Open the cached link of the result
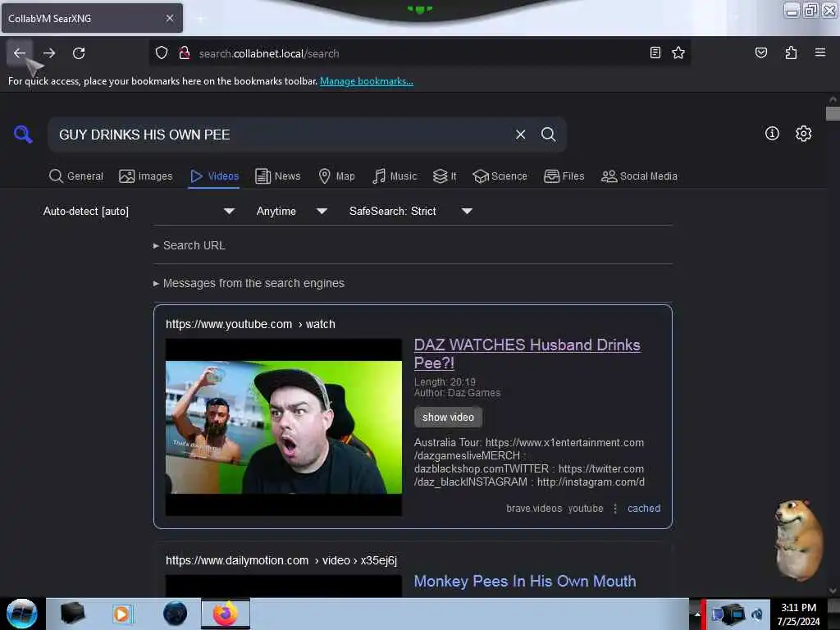Viewport: 840px width, 630px height. (643, 508)
